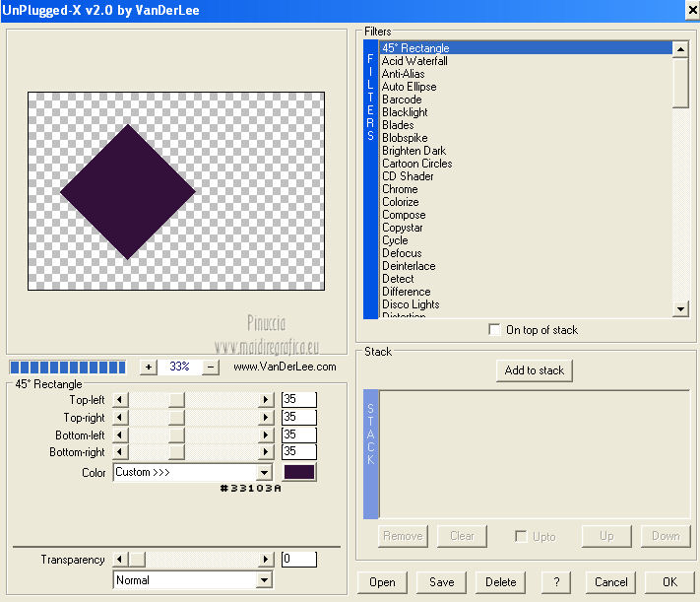Click the Bottom-left value field
Image resolution: width=700 pixels, height=602 pixels.
(299, 435)
